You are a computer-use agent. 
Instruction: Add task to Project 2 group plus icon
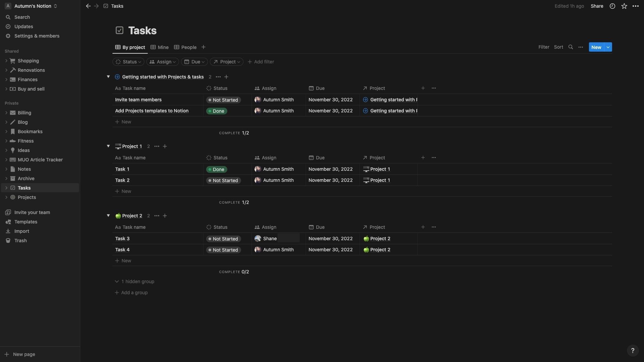pyautogui.click(x=165, y=216)
